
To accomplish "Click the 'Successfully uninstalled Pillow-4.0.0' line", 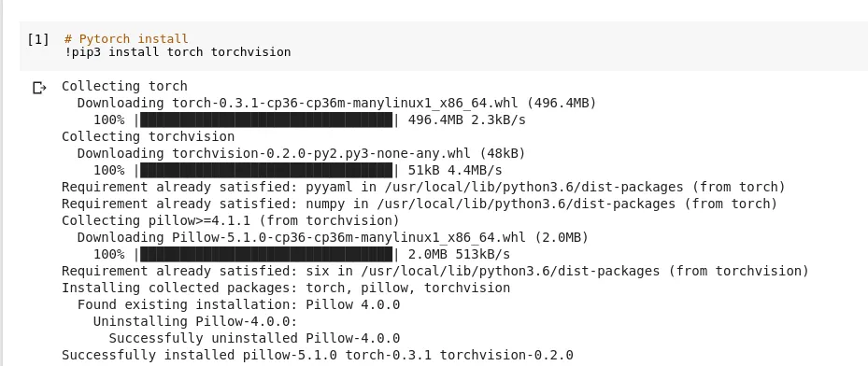I will [x=254, y=338].
